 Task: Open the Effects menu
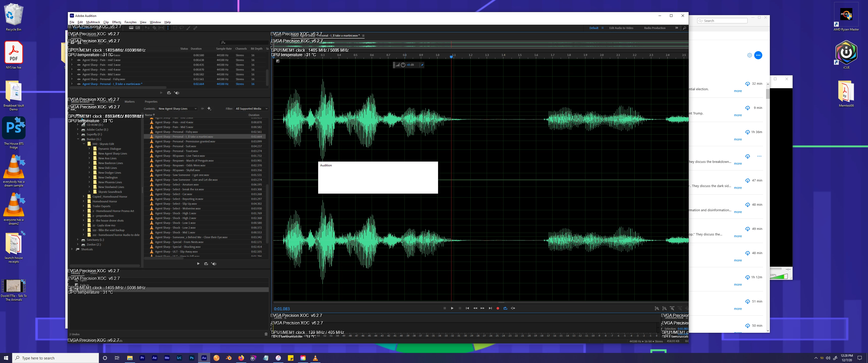point(116,22)
